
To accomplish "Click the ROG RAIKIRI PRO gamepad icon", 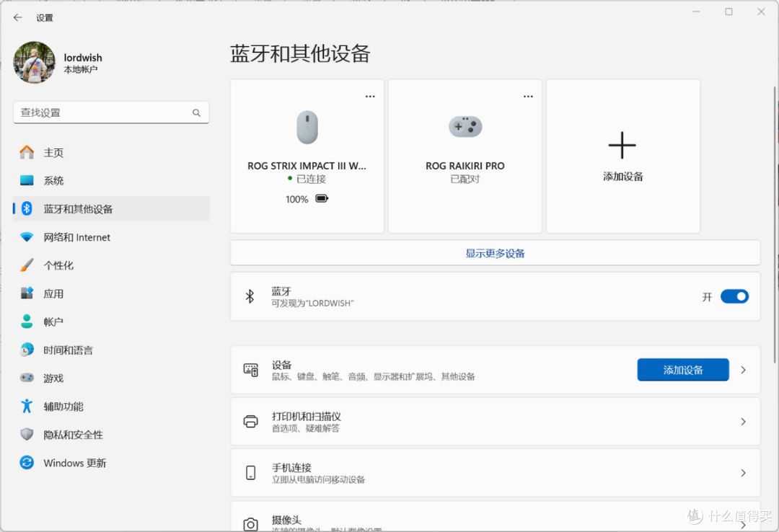I will [x=465, y=127].
